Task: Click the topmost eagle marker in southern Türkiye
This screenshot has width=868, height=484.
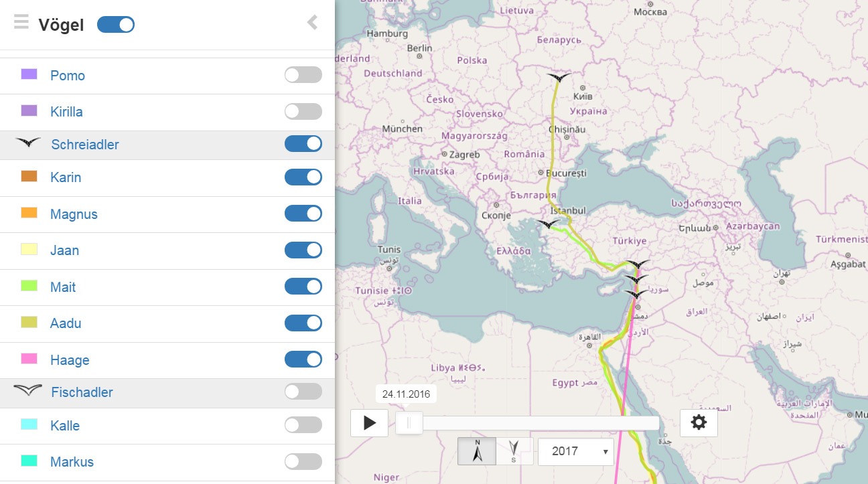Action: 638,264
